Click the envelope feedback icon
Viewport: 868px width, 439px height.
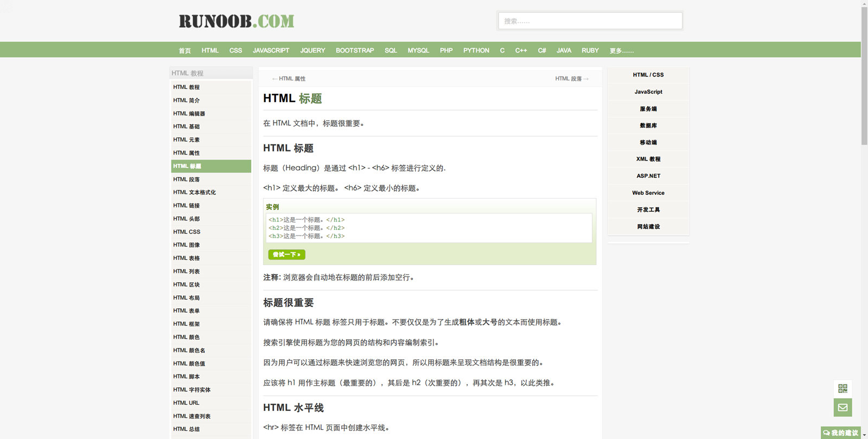843,408
